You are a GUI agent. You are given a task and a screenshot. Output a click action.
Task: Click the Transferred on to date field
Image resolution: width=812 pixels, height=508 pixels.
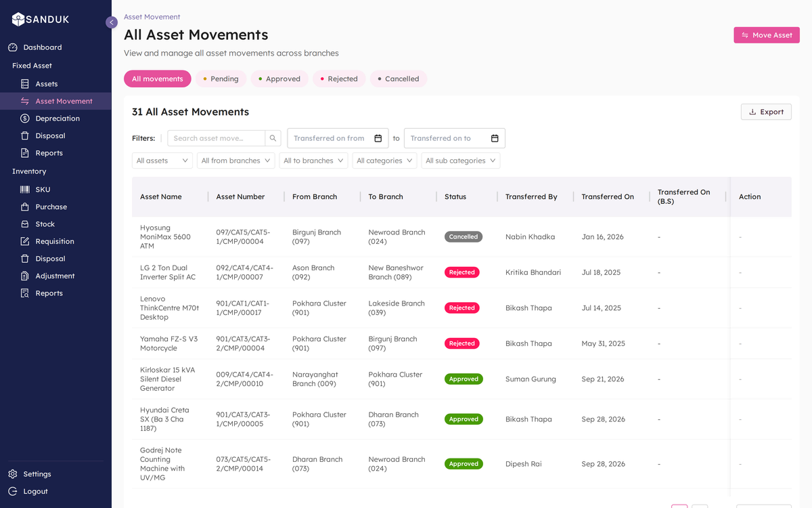point(455,138)
